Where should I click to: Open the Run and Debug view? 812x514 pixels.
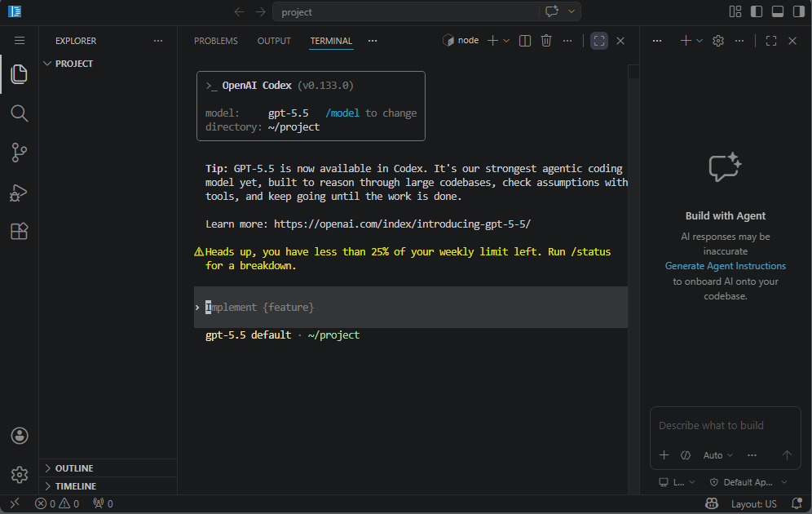click(x=20, y=193)
